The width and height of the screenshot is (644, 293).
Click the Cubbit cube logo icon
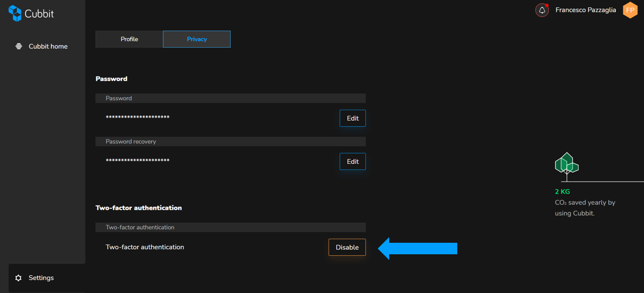click(15, 14)
